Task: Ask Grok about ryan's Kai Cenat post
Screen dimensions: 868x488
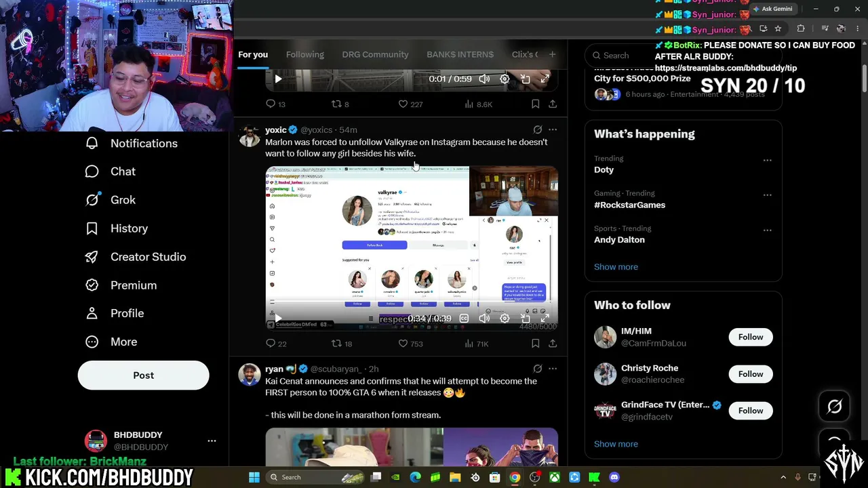Action: coord(538,369)
